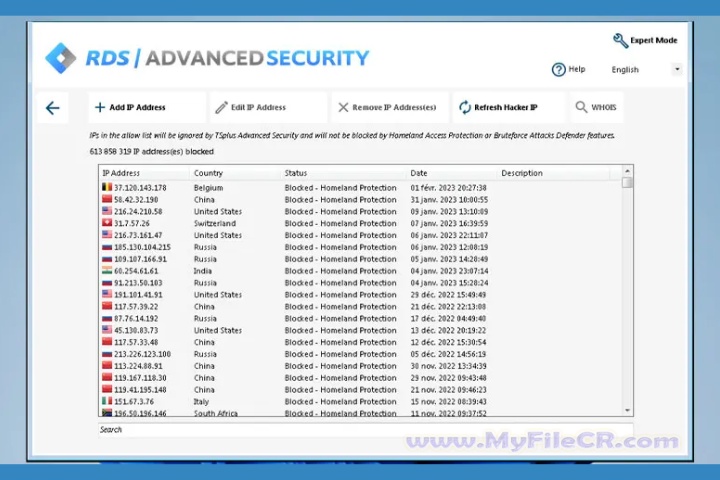Screen dimensions: 720x480
Task: Select IP address 37.120.143.178
Action: tap(141, 188)
